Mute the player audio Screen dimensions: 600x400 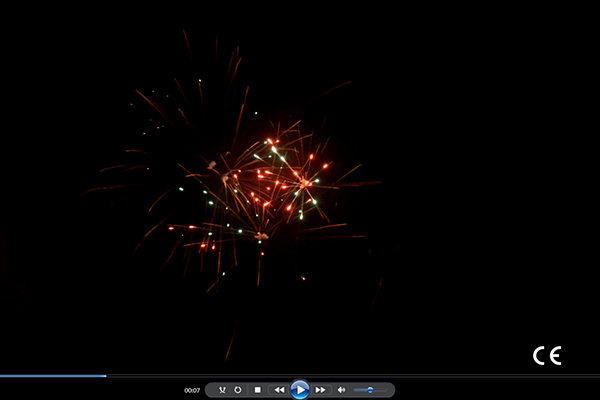coord(341,390)
